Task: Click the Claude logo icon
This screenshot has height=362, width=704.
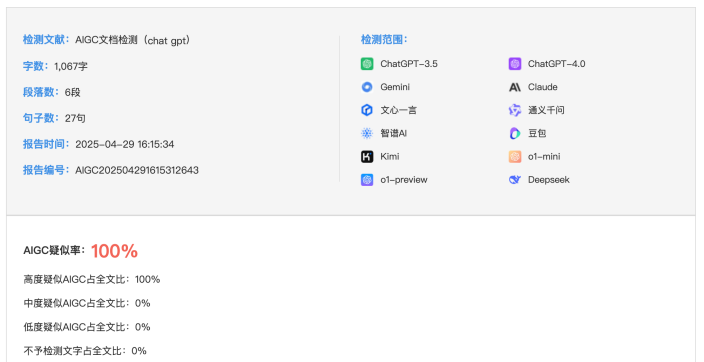Action: [515, 87]
